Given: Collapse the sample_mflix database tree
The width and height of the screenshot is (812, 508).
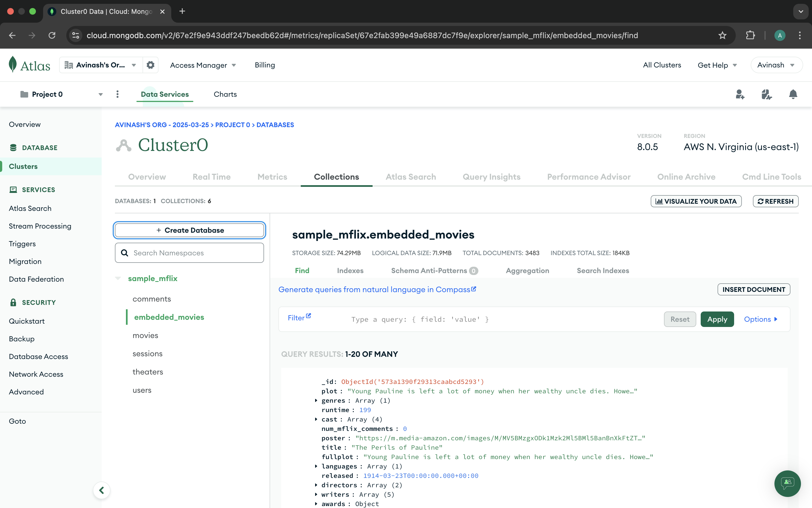Looking at the screenshot, I should (118, 278).
